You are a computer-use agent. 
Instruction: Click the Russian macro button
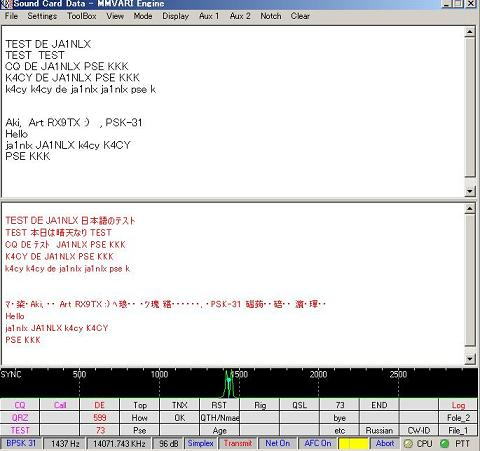[x=379, y=430]
